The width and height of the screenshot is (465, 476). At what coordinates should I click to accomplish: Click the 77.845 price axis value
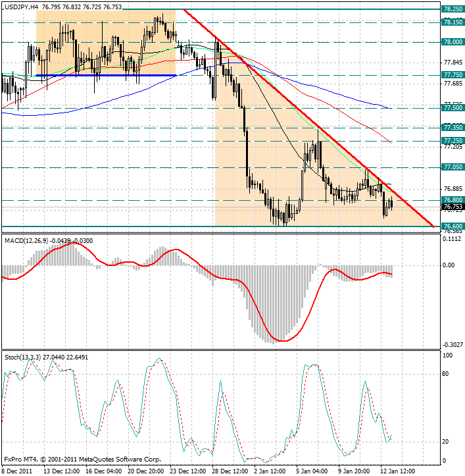(453, 63)
